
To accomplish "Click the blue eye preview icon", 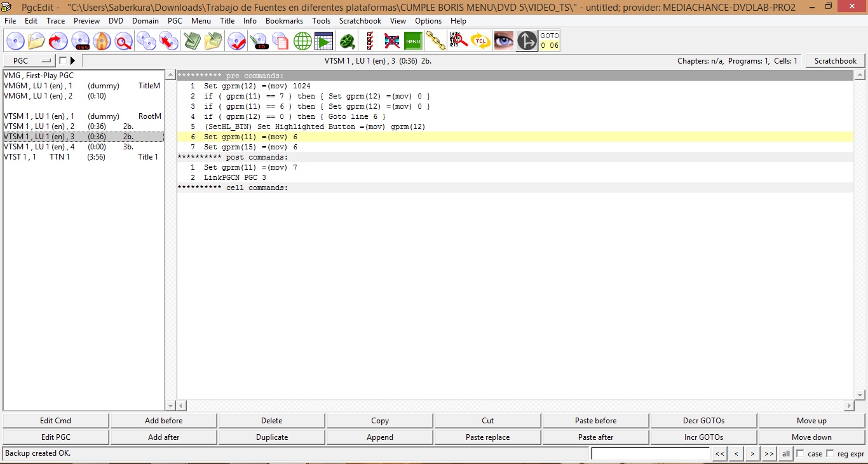I will [x=504, y=41].
